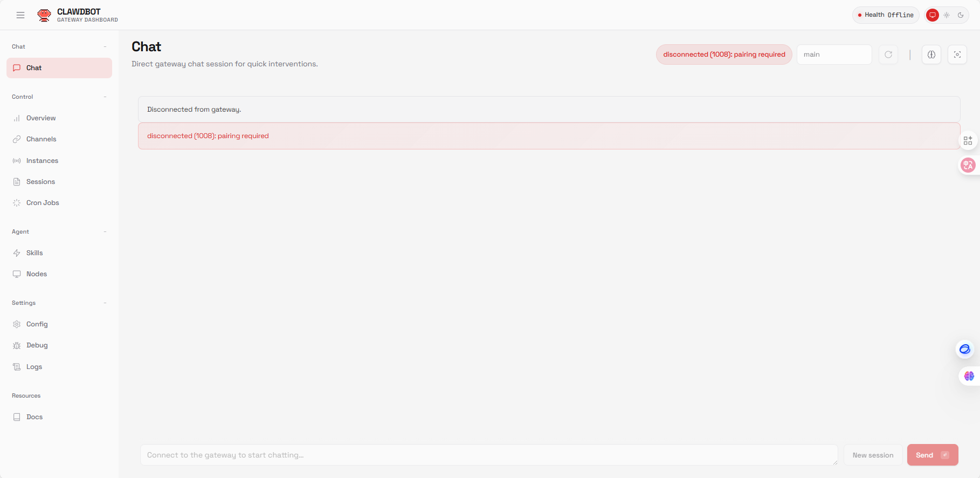Click the Docs book icon

pos(17,417)
